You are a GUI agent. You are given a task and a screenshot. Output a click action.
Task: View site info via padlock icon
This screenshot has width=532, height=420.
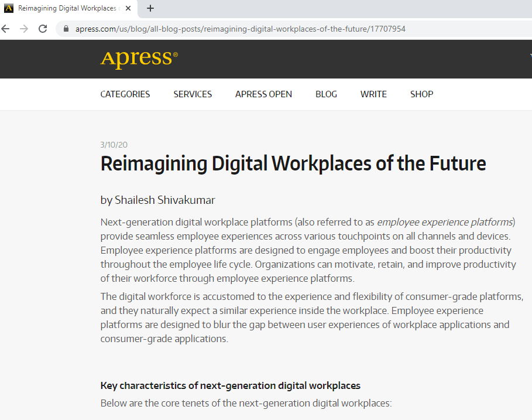(x=66, y=29)
